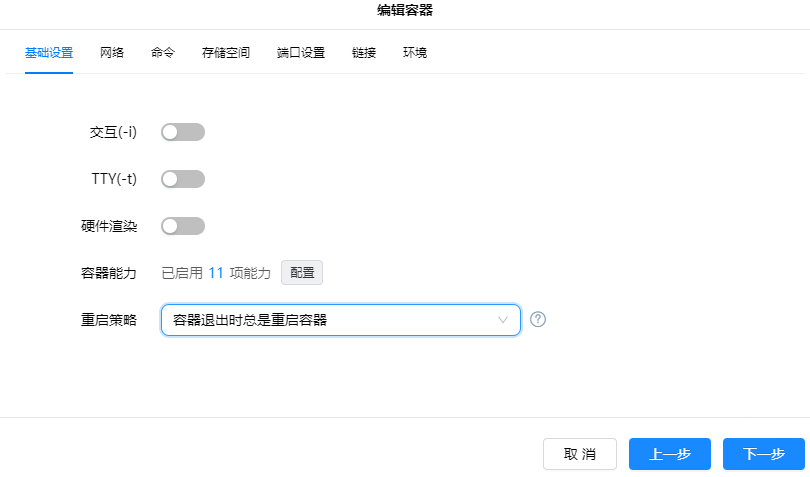This screenshot has width=810, height=477.
Task: Open the 命令 tab
Action: (163, 53)
